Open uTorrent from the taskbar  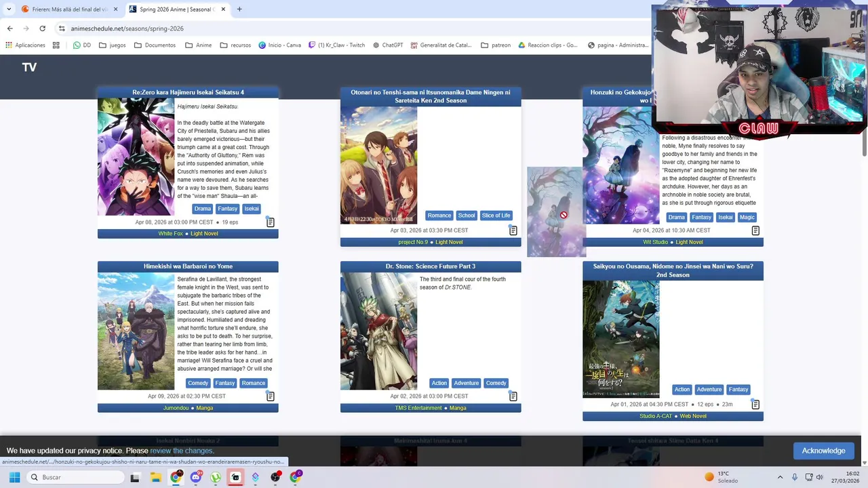(x=216, y=477)
